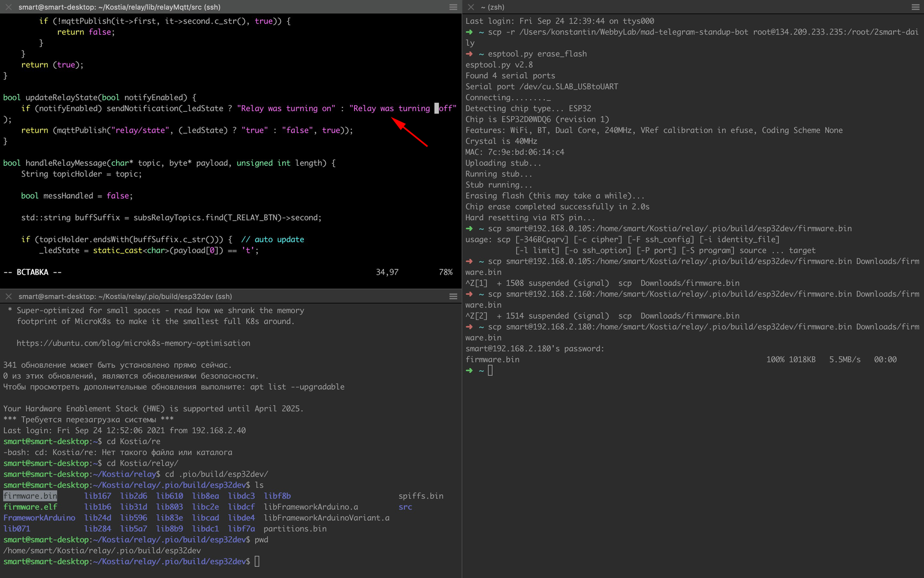Click partitions.bin in the ls listing
This screenshot has height=578, width=924.
pyautogui.click(x=295, y=529)
